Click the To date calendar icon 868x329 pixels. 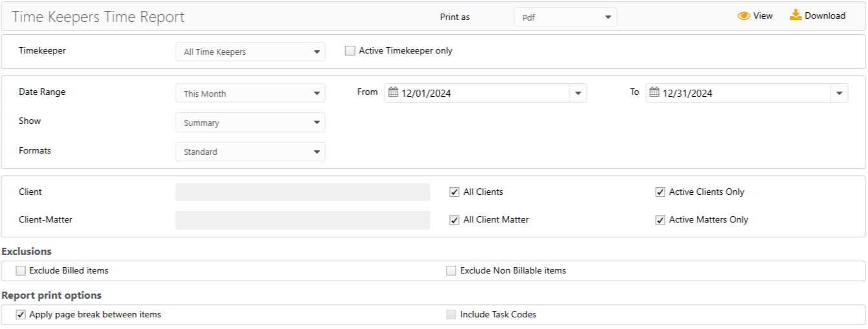(x=654, y=93)
